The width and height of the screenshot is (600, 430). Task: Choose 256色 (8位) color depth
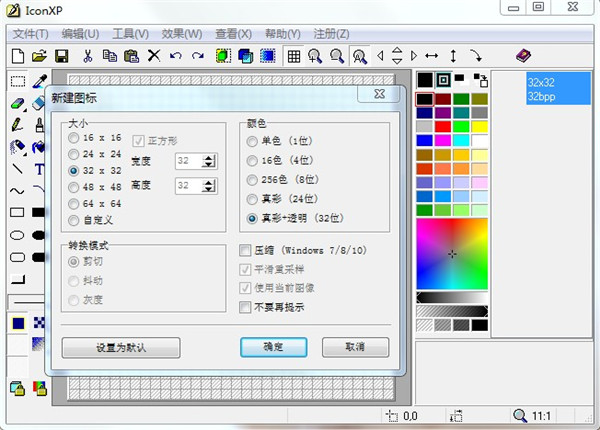pyautogui.click(x=251, y=179)
